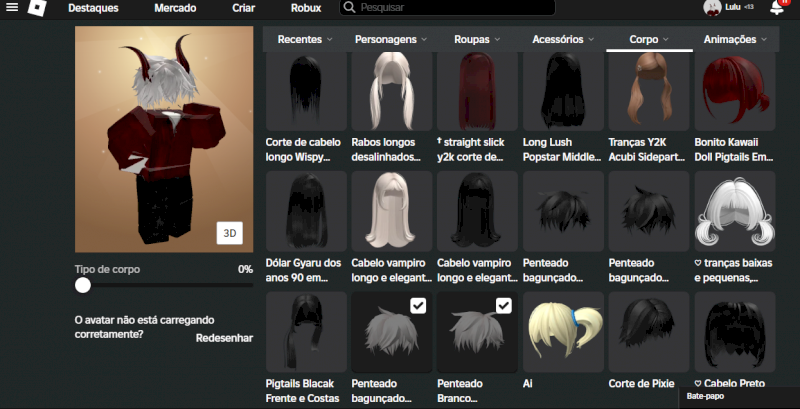Click Redesenhar to redraw avatar
This screenshot has height=409, width=800.
(224, 338)
